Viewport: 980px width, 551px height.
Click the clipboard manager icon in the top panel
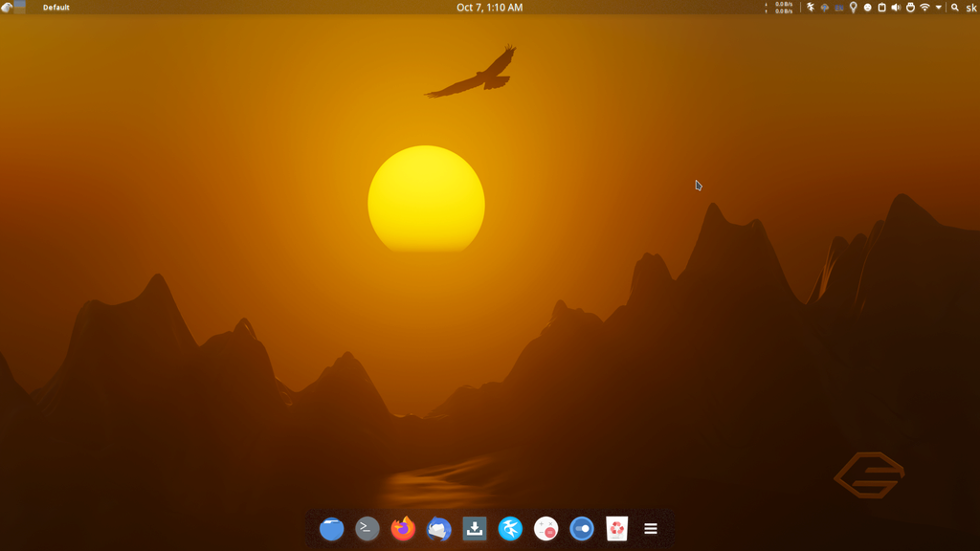[881, 8]
